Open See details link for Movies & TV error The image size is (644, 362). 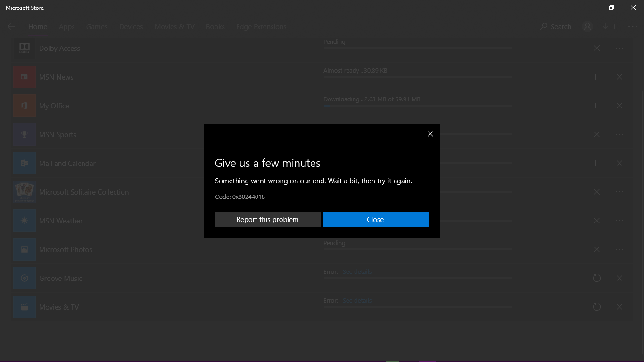(x=357, y=301)
